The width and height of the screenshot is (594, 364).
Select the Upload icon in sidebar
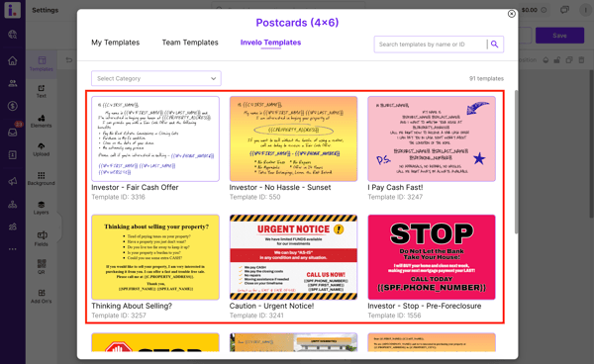42,149
